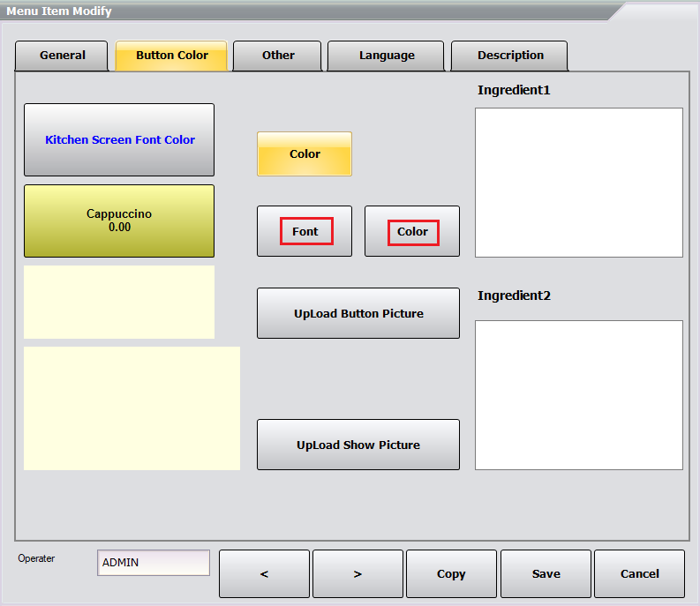Cancel the menu item modification
Image resolution: width=700 pixels, height=606 pixels.
click(x=639, y=573)
